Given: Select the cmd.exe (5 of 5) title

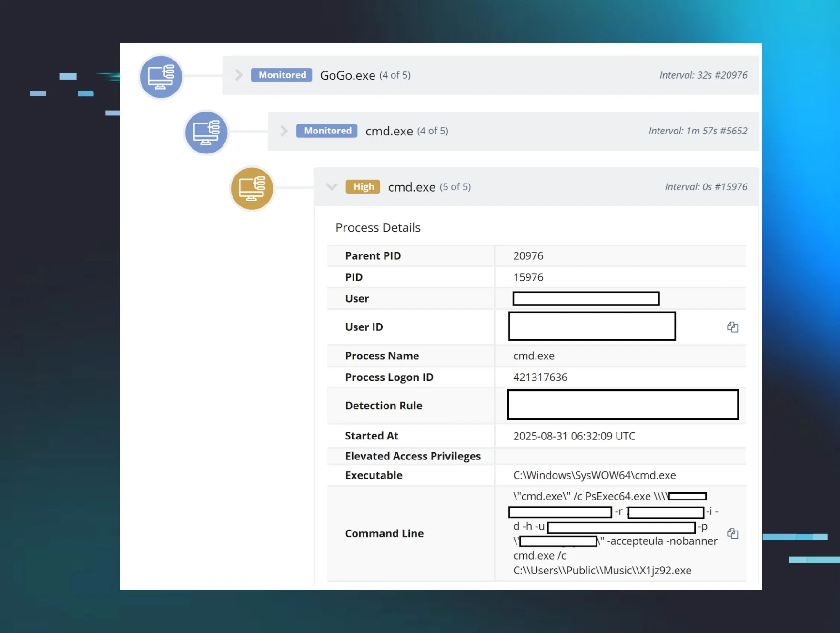Looking at the screenshot, I should click(412, 187).
